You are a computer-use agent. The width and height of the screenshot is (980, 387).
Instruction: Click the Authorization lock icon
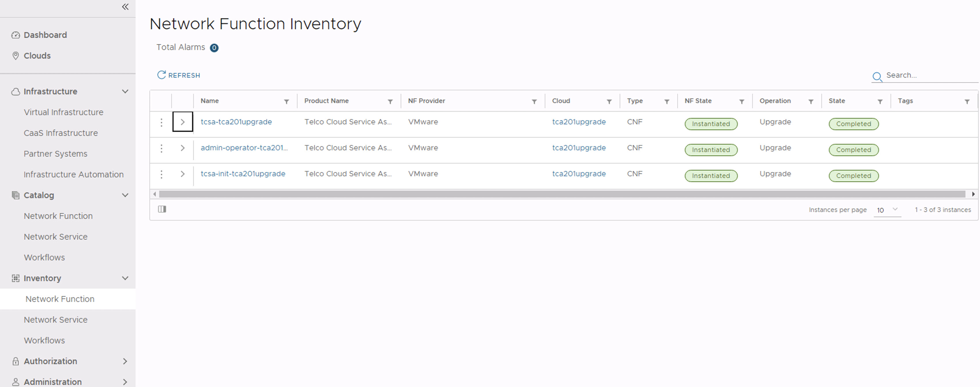point(16,361)
